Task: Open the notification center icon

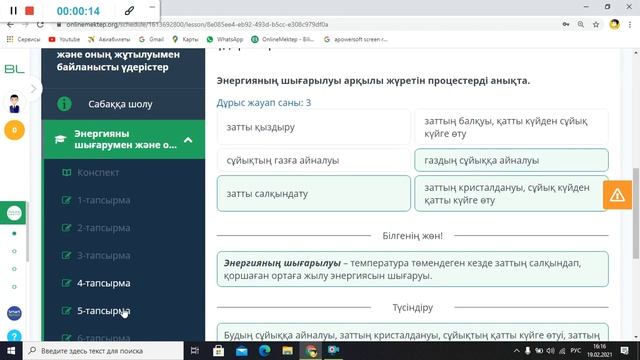Action: [624, 351]
